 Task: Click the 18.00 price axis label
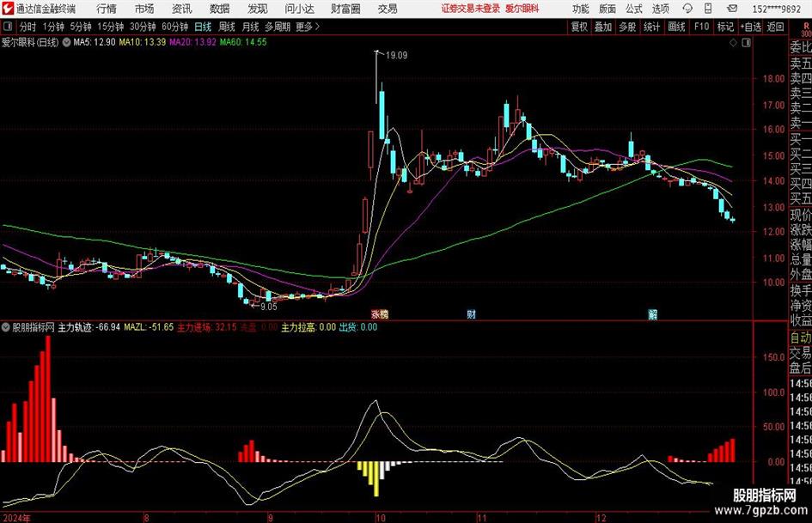click(773, 79)
